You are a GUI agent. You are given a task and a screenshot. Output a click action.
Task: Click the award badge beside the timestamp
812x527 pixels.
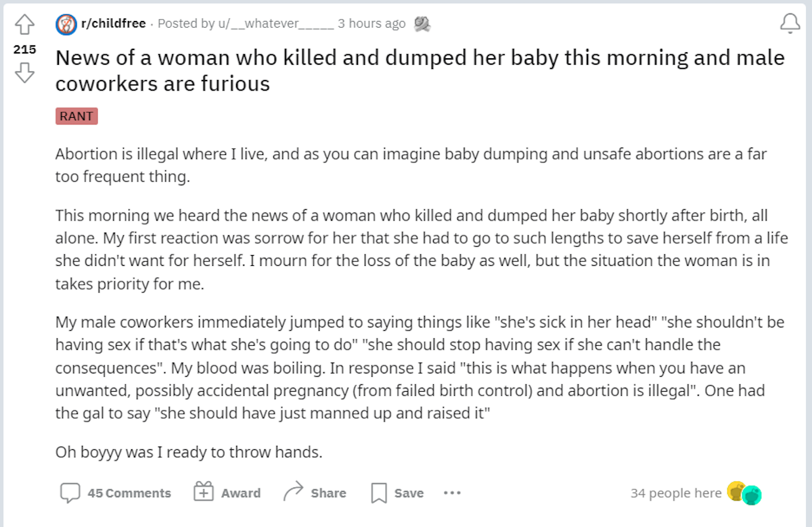(x=422, y=24)
